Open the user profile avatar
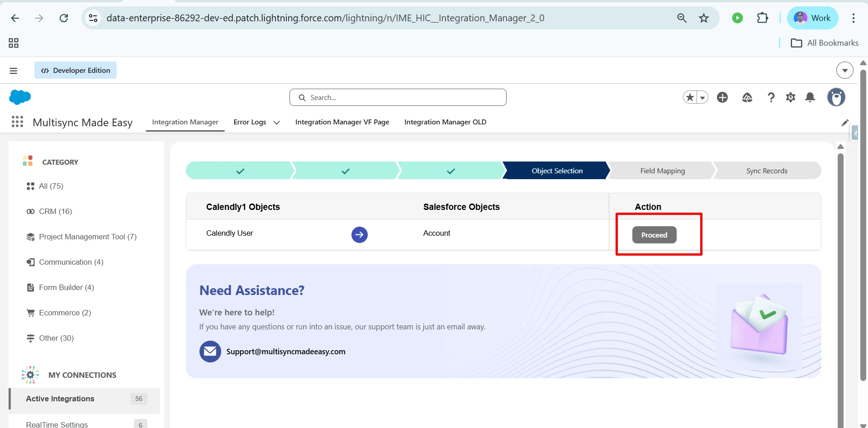Image resolution: width=868 pixels, height=428 pixels. coord(836,97)
